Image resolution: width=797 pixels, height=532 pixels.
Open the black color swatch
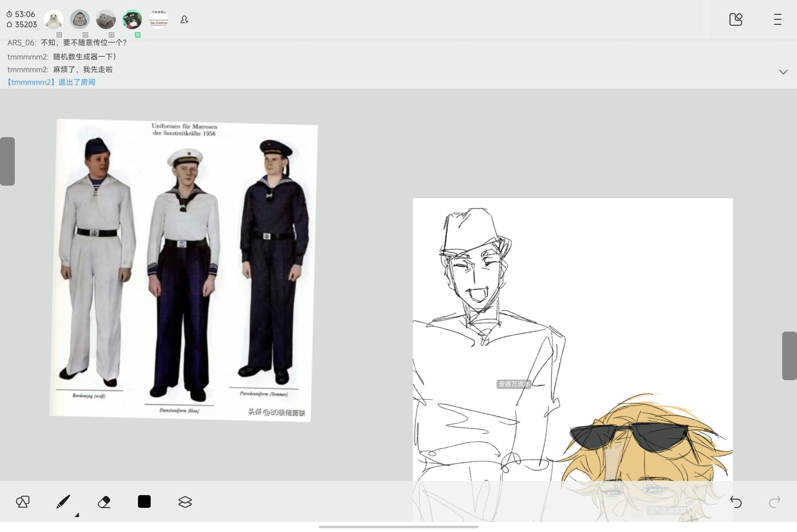(144, 501)
